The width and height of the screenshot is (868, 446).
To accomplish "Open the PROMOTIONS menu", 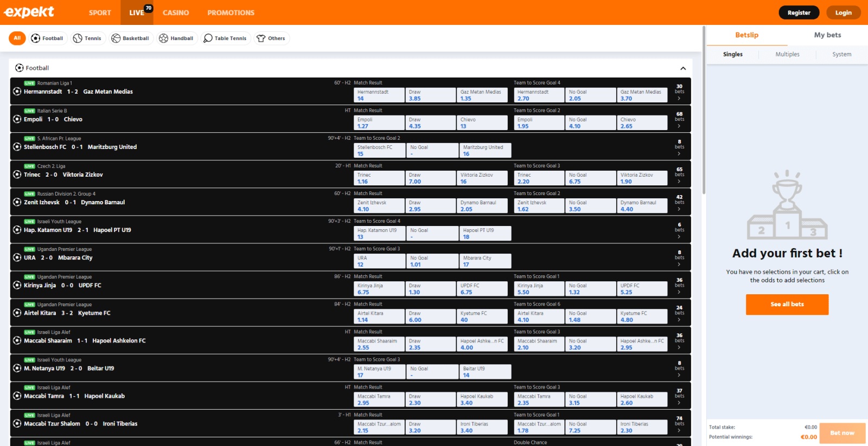I will pos(231,12).
